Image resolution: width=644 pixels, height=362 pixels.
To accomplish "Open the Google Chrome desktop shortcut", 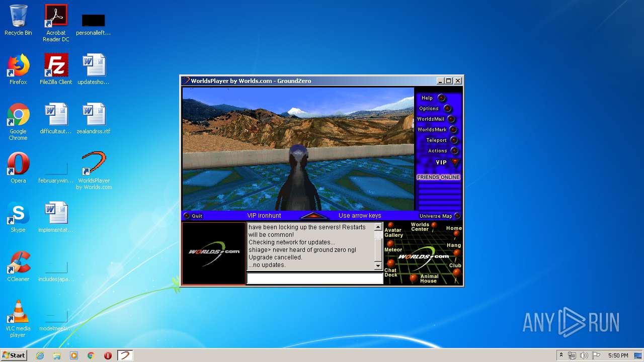I will pyautogui.click(x=18, y=122).
